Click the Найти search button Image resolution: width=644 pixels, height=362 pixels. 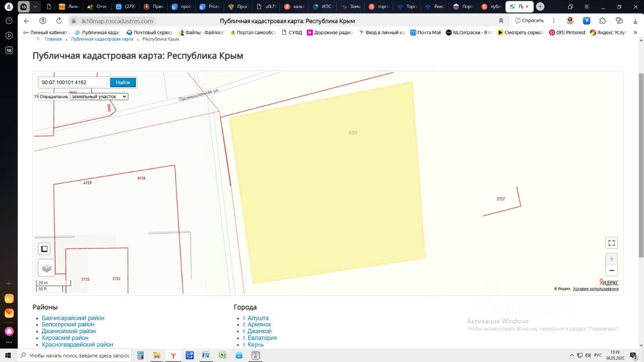pyautogui.click(x=123, y=82)
